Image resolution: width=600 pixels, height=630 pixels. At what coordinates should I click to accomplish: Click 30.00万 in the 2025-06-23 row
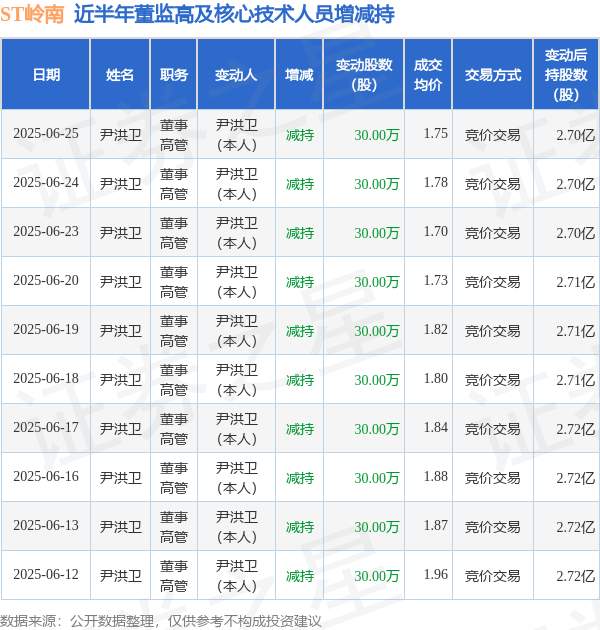pyautogui.click(x=377, y=233)
